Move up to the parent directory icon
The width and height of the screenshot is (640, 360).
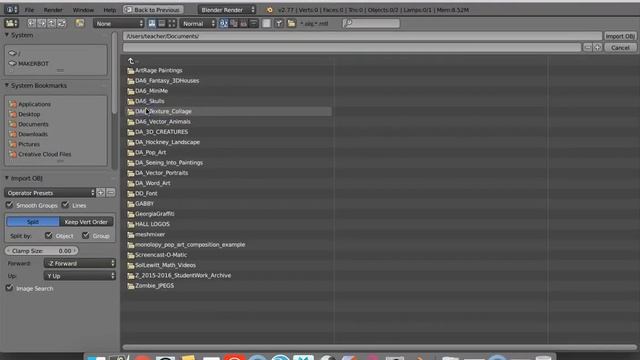(x=51, y=23)
